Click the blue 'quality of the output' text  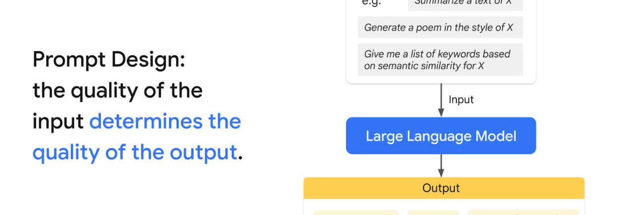click(135, 152)
